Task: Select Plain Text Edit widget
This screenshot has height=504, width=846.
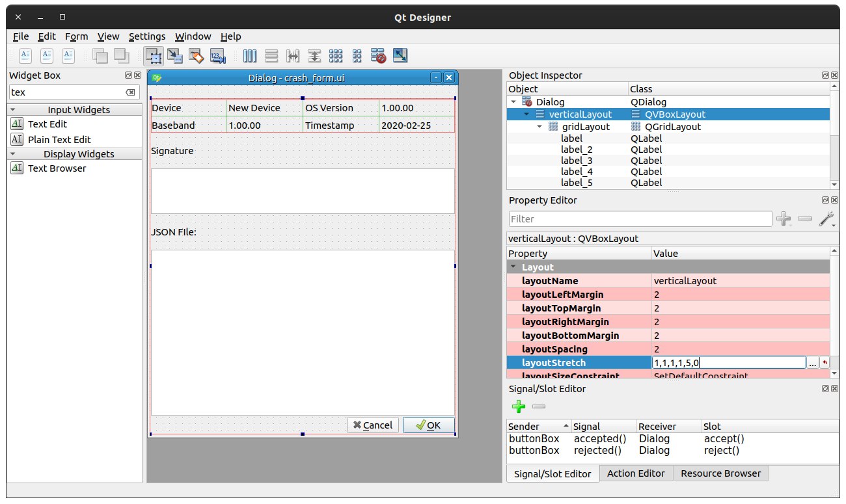Action: [51, 140]
